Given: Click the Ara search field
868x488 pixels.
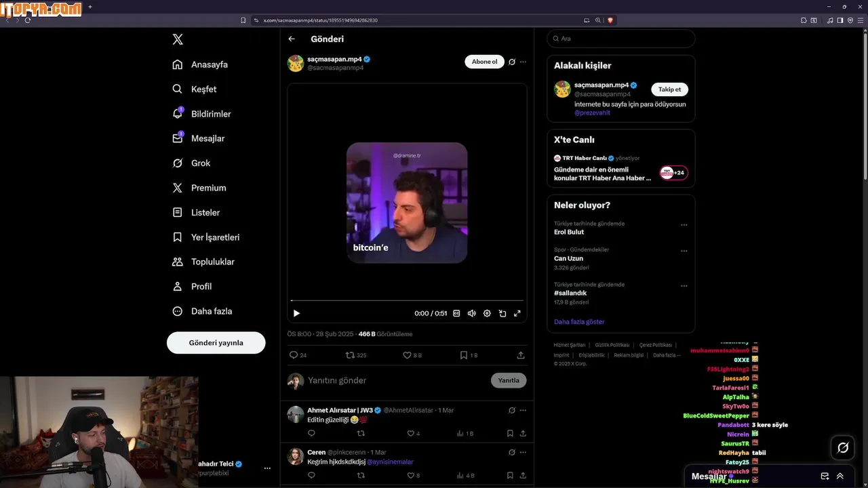Looking at the screenshot, I should (x=620, y=39).
